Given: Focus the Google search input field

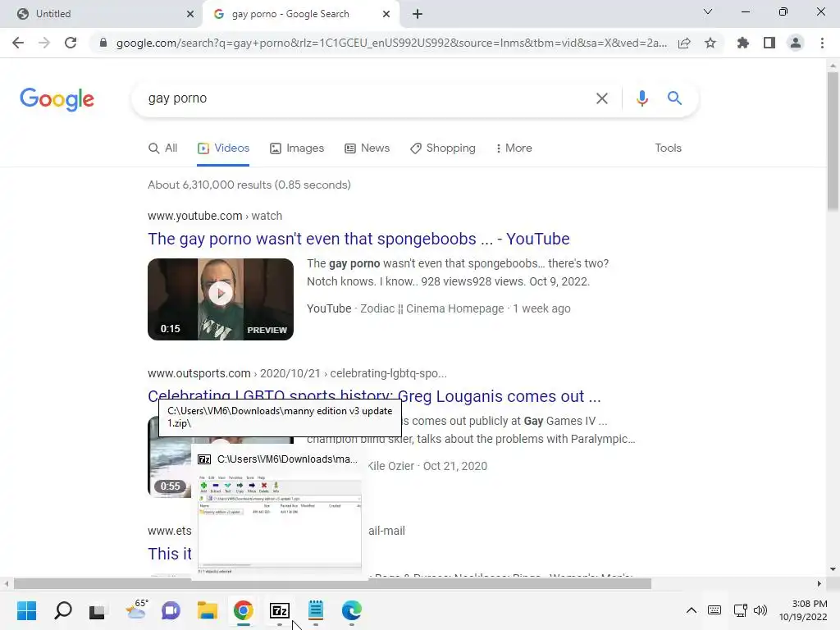Looking at the screenshot, I should coord(364,98).
